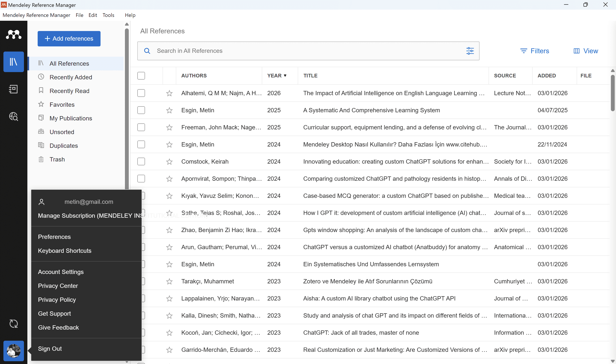Screen dimensions: 616x364
Task: Star the Garrido-Merchán, Eduardo reference
Action: [x=169, y=350]
